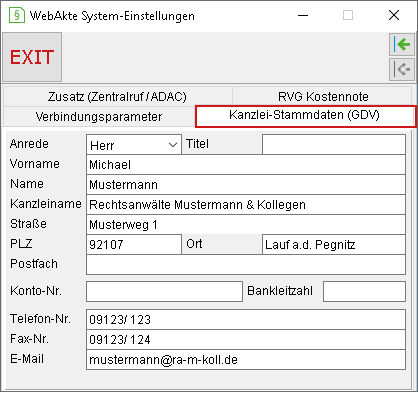418x394 pixels.
Task: Click the Titel label text
Action: tap(197, 144)
